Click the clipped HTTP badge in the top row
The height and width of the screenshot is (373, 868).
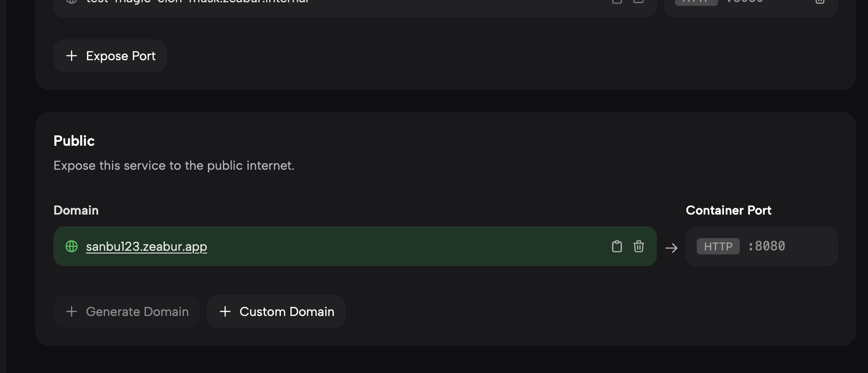point(696,2)
